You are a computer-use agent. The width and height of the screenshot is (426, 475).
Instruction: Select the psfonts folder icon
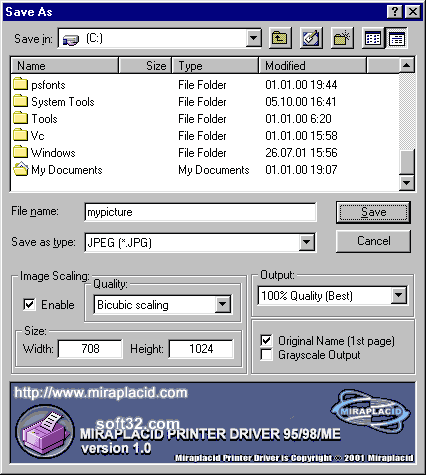(x=20, y=84)
